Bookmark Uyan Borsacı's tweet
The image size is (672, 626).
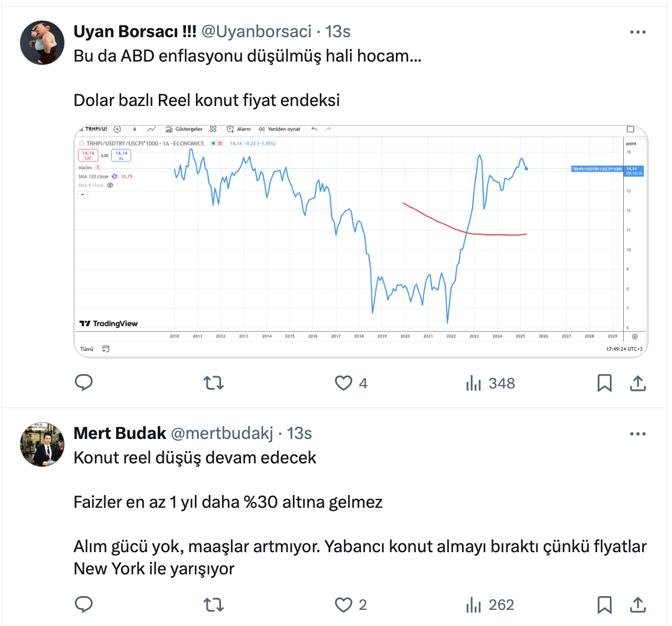(x=604, y=383)
